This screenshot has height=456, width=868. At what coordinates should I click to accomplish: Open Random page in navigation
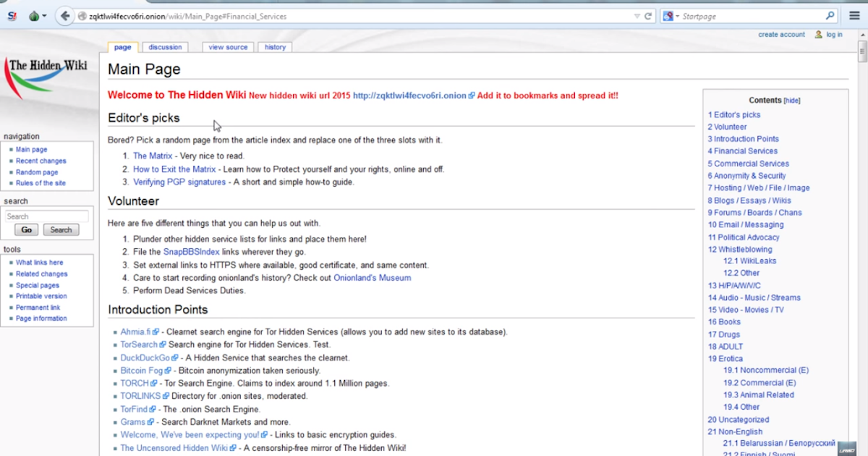(x=37, y=172)
